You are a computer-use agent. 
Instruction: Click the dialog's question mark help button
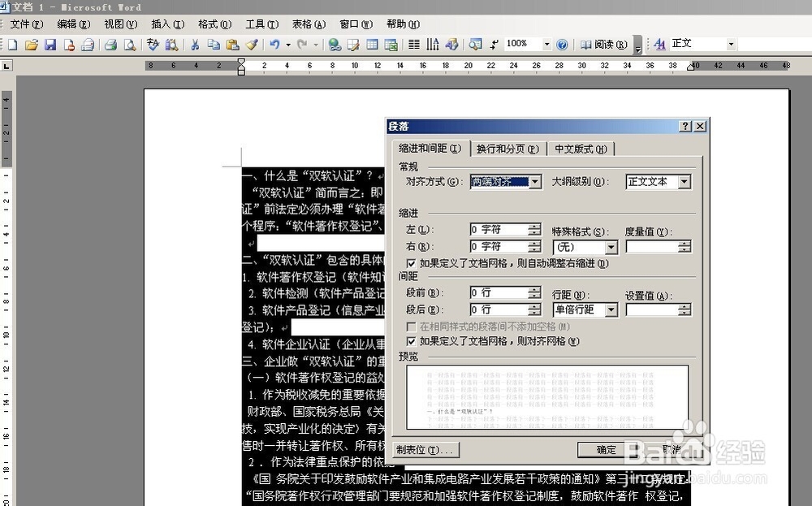[685, 126]
